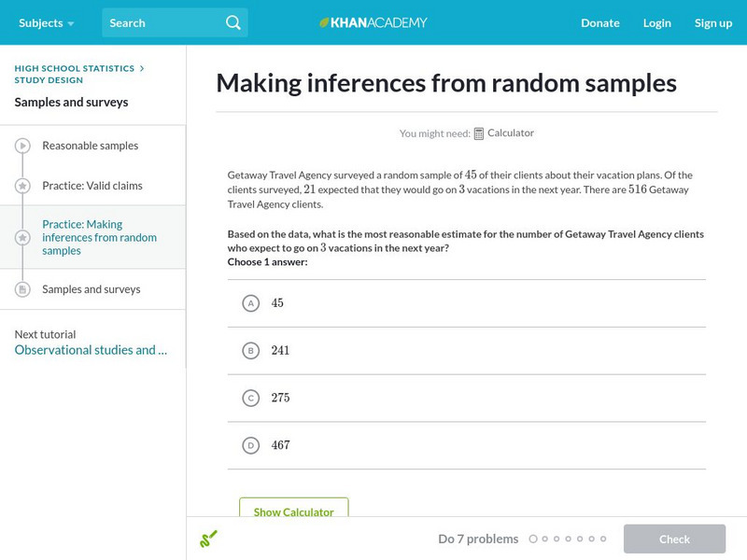The height and width of the screenshot is (560, 747).
Task: Open the green scratchpad pencil icon
Action: [x=208, y=539]
